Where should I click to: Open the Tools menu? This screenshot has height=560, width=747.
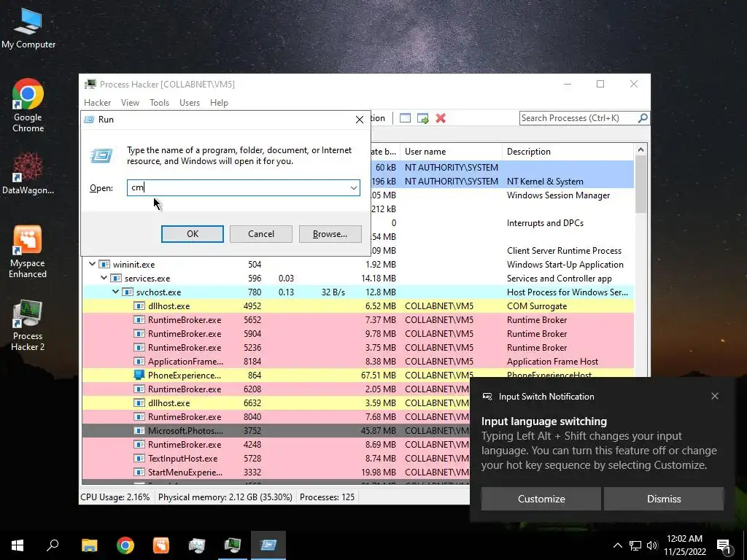pyautogui.click(x=159, y=103)
